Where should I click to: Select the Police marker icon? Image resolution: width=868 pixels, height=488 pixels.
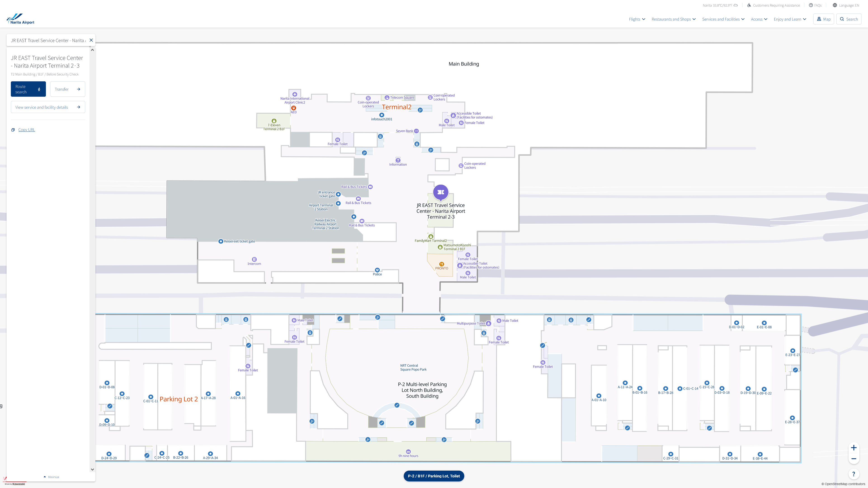point(377,270)
